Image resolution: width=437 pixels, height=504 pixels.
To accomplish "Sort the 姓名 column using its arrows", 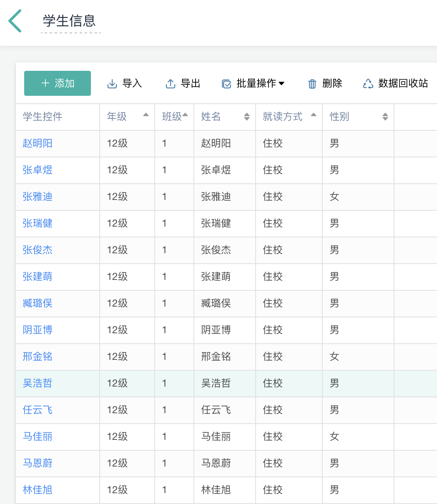I will pos(247,117).
